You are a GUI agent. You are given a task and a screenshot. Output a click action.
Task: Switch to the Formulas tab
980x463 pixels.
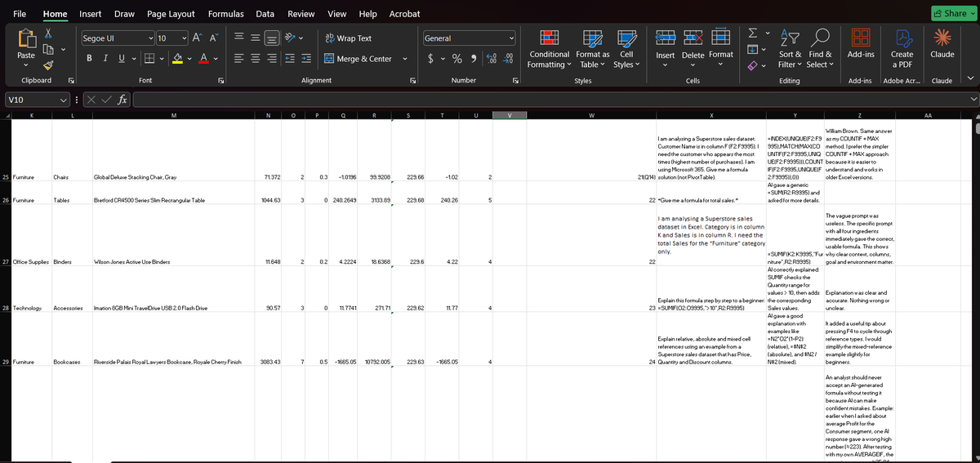pyautogui.click(x=225, y=14)
